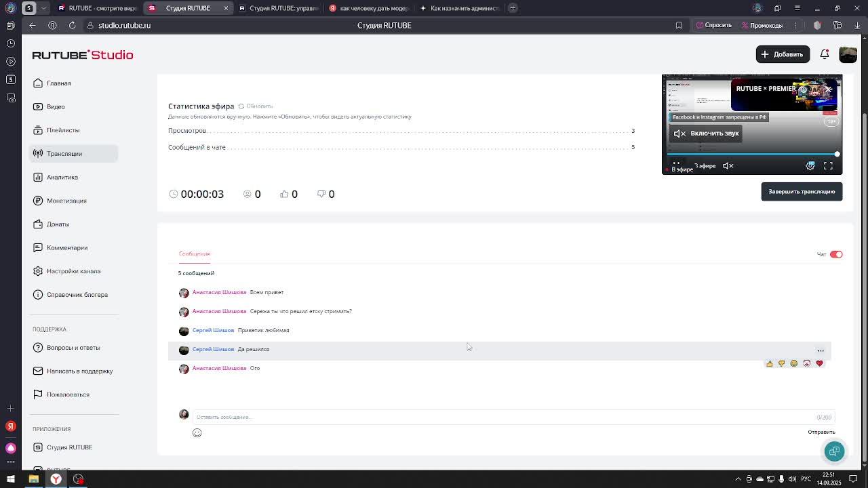Click the studio.rutube.ru address bar

(124, 25)
